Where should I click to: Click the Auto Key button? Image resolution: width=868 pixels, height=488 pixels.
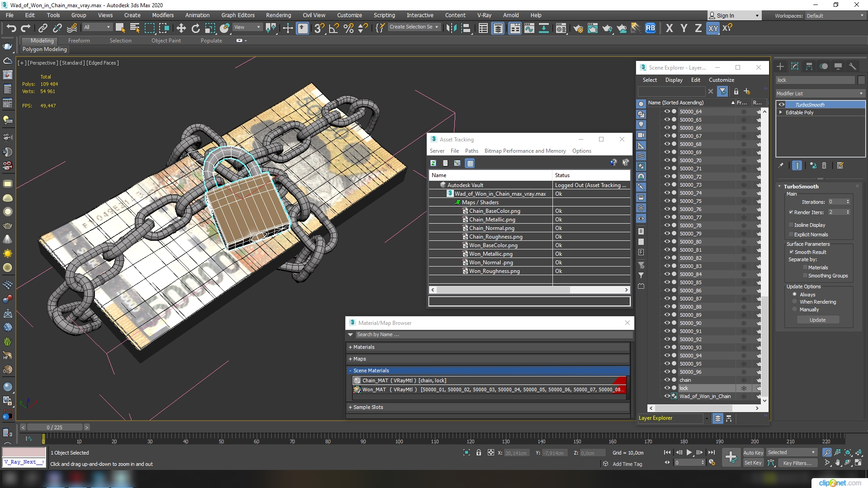pos(753,453)
